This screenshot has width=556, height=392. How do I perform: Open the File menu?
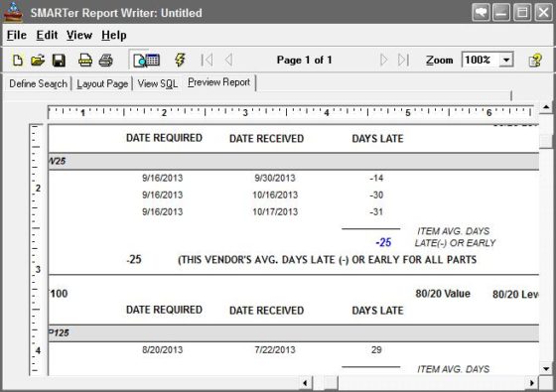17,35
